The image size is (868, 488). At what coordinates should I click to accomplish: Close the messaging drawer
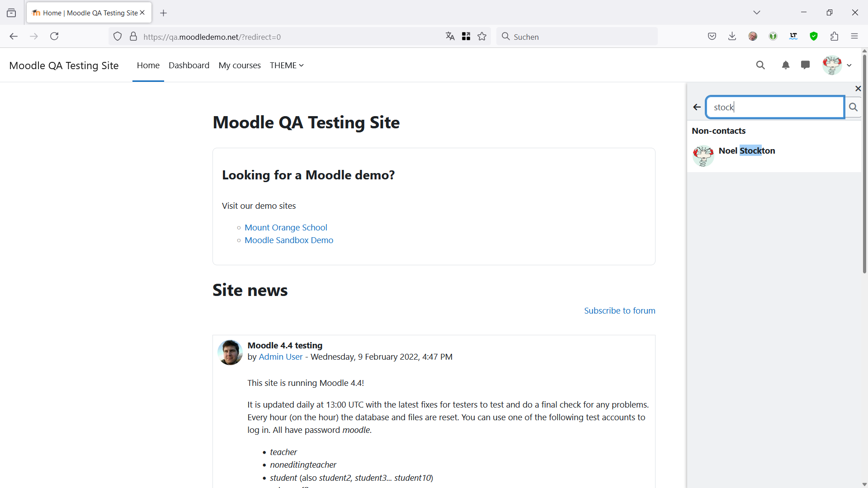point(858,89)
